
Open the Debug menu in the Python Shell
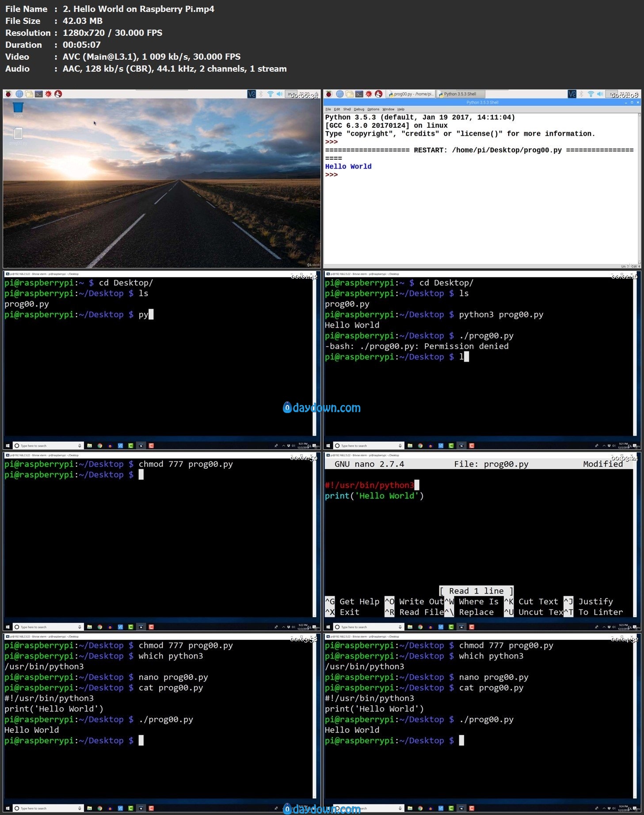tap(359, 109)
